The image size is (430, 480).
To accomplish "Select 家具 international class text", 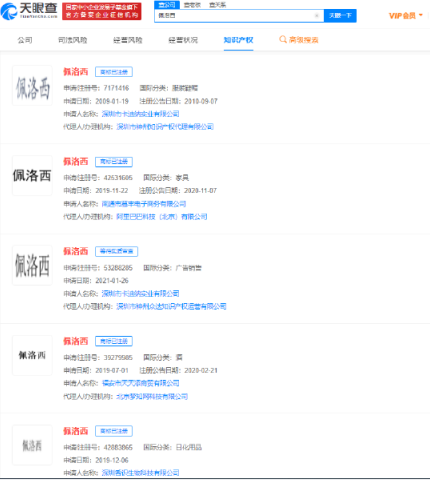I will coord(182,178).
